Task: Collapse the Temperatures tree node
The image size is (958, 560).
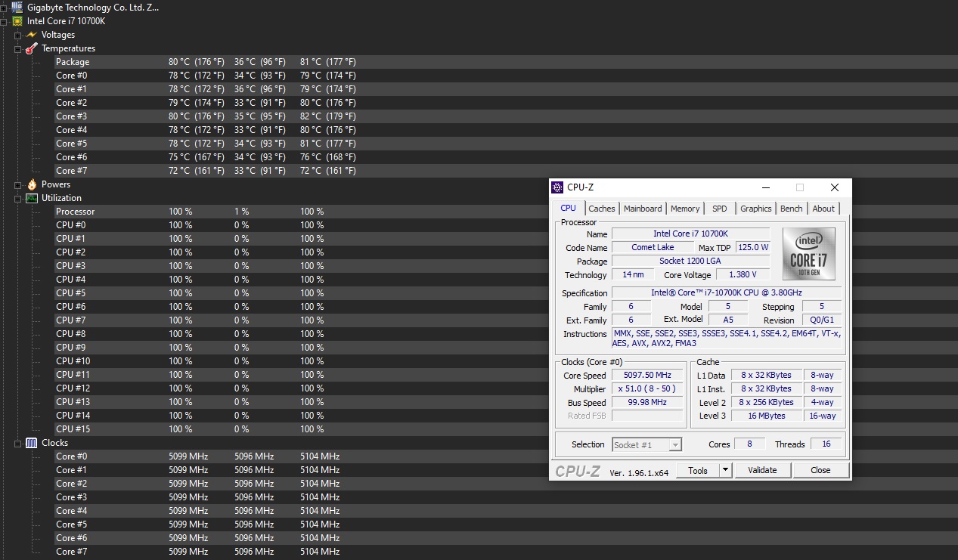Action: [x=17, y=48]
